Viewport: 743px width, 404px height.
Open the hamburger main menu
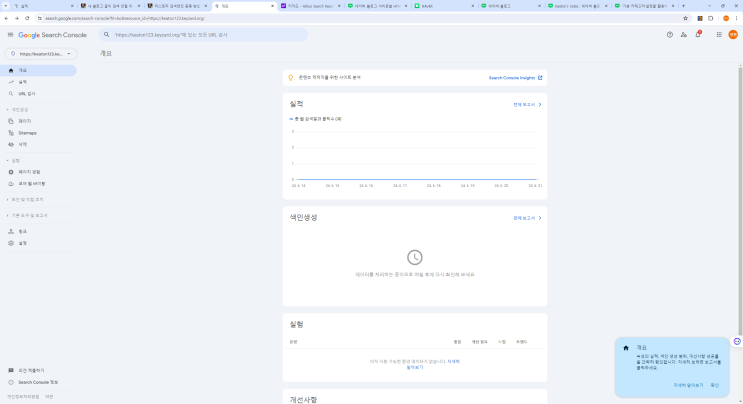click(10, 35)
